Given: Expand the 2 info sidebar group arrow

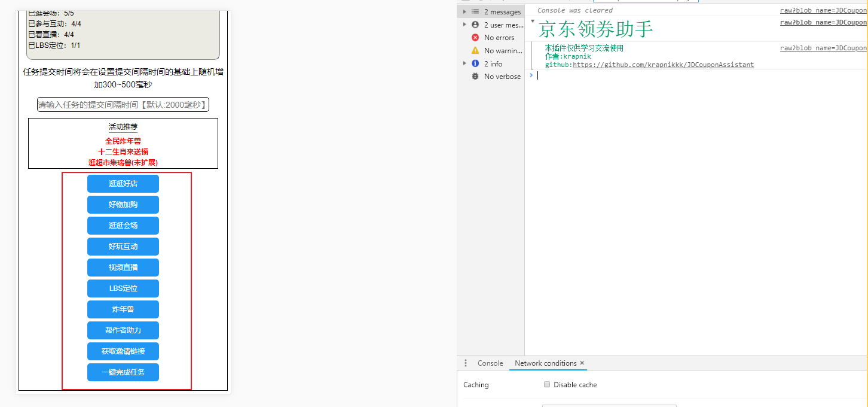Looking at the screenshot, I should tap(464, 63).
